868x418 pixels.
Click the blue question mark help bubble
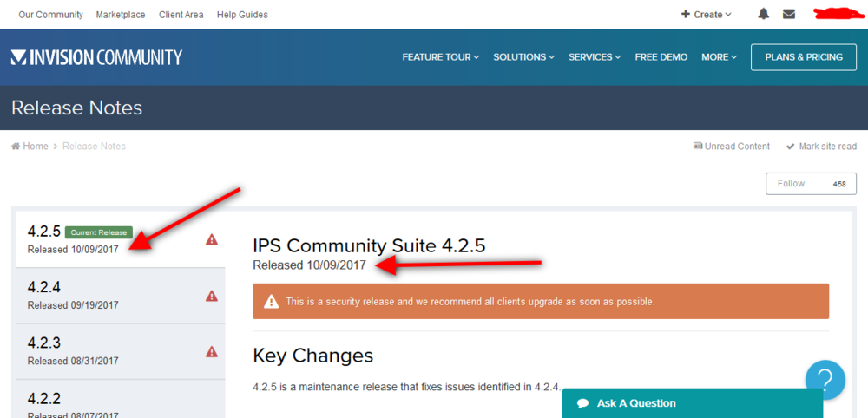825,380
